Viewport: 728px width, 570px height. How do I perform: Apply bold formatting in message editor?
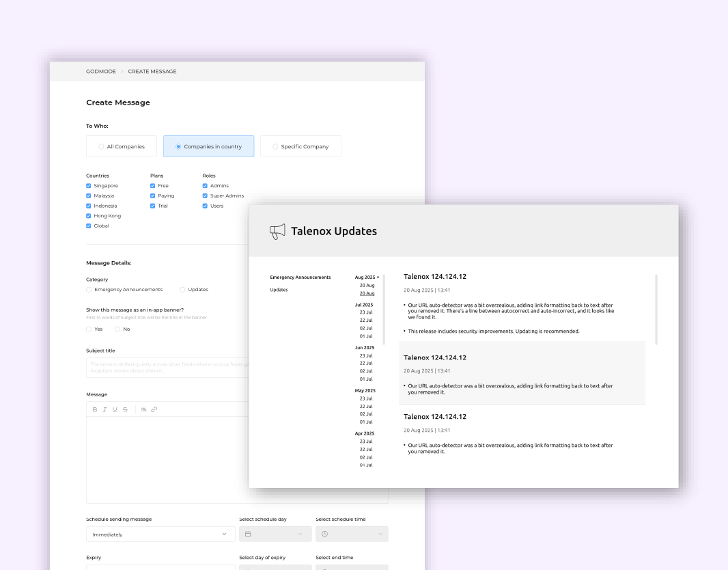(95, 410)
